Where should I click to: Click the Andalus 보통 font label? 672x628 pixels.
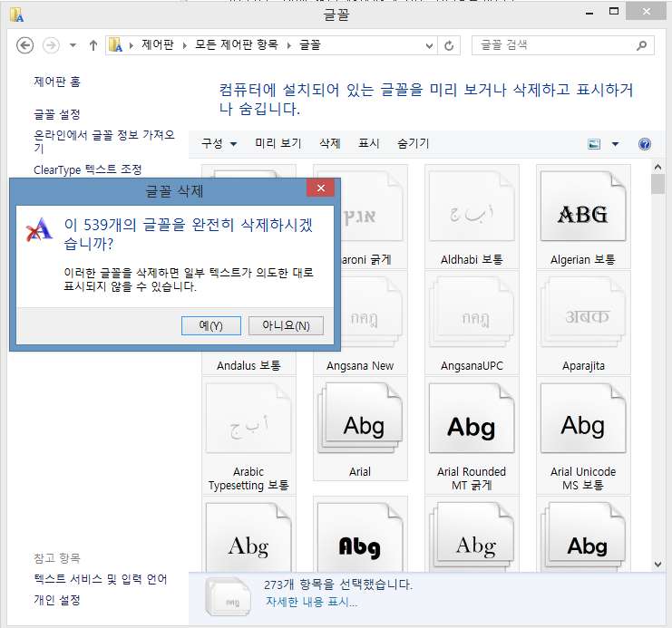[x=248, y=365]
